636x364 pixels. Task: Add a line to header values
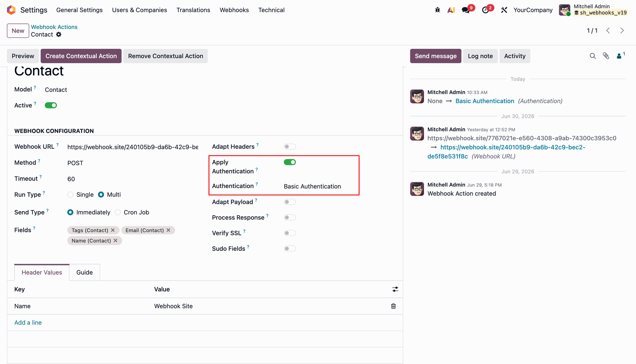28,322
